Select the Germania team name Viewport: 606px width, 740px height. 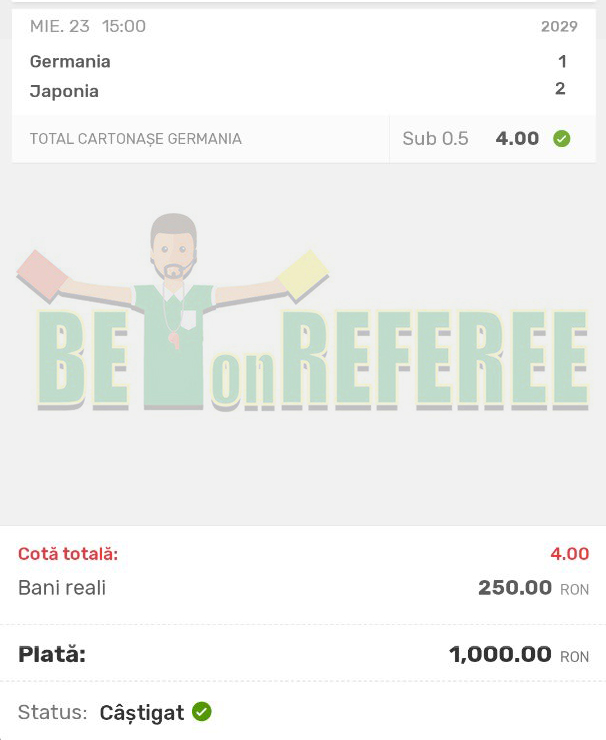70,62
